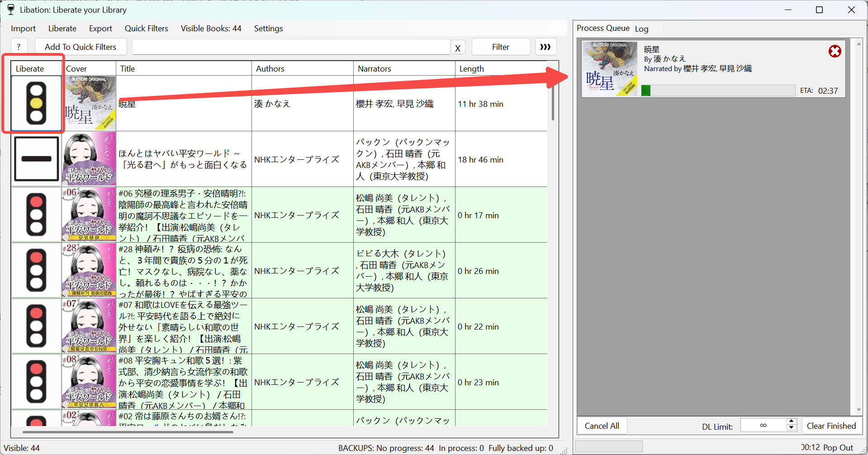Click the Filter button
The width and height of the screenshot is (868, 455).
tap(501, 47)
